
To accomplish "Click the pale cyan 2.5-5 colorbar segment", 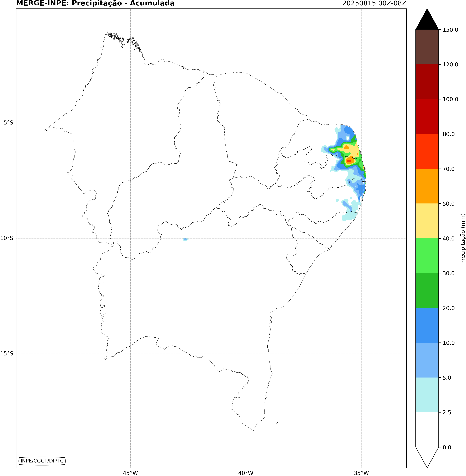I will coord(427,395).
